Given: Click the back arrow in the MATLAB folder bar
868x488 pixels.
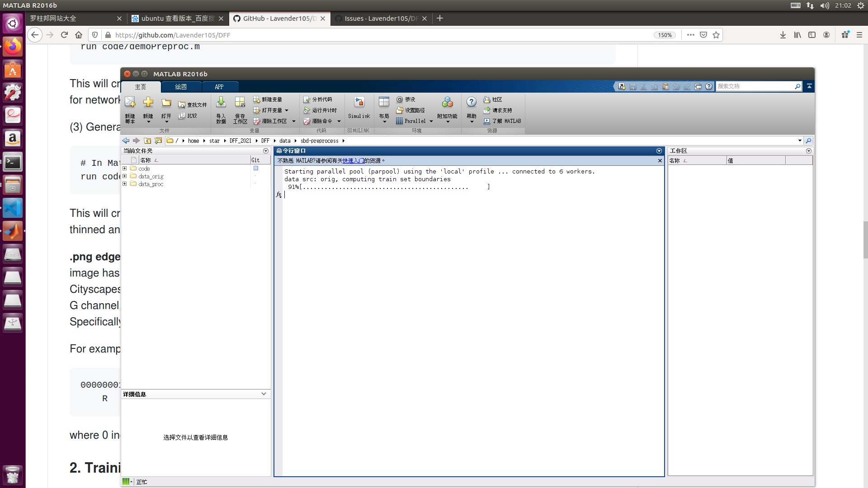Looking at the screenshot, I should [126, 141].
